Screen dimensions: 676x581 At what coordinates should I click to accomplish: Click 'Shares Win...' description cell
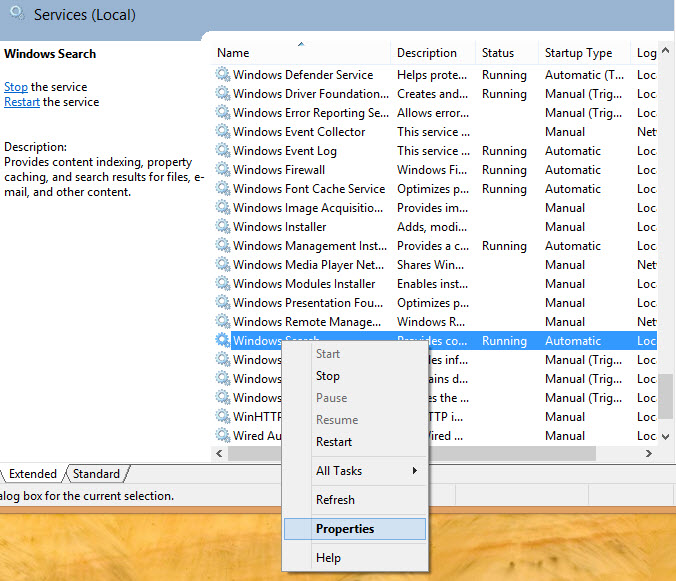tap(430, 265)
